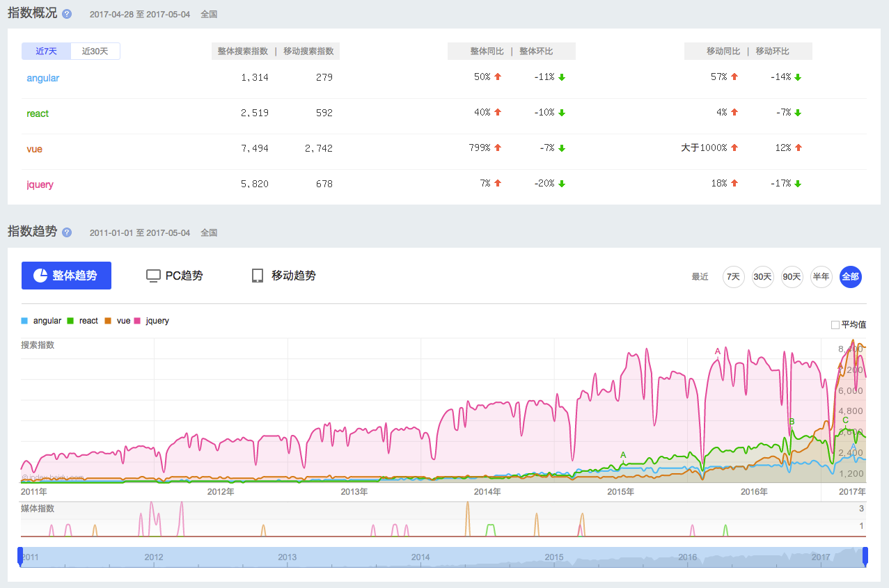Select the 整体趋势 trend button
Image resolution: width=889 pixels, height=588 pixels.
click(x=66, y=276)
